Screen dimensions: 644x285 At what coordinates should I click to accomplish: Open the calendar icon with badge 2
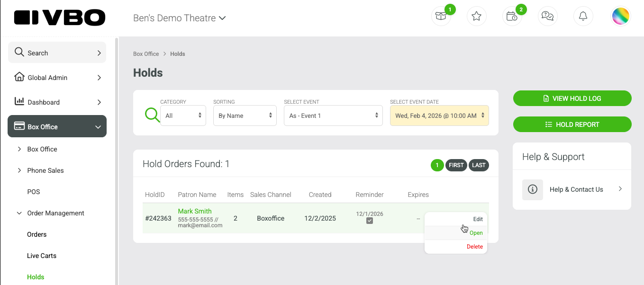point(512,16)
